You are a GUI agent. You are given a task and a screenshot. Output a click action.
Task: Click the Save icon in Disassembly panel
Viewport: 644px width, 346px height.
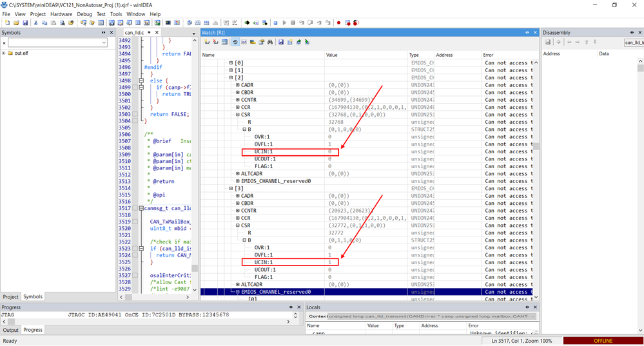(548, 43)
